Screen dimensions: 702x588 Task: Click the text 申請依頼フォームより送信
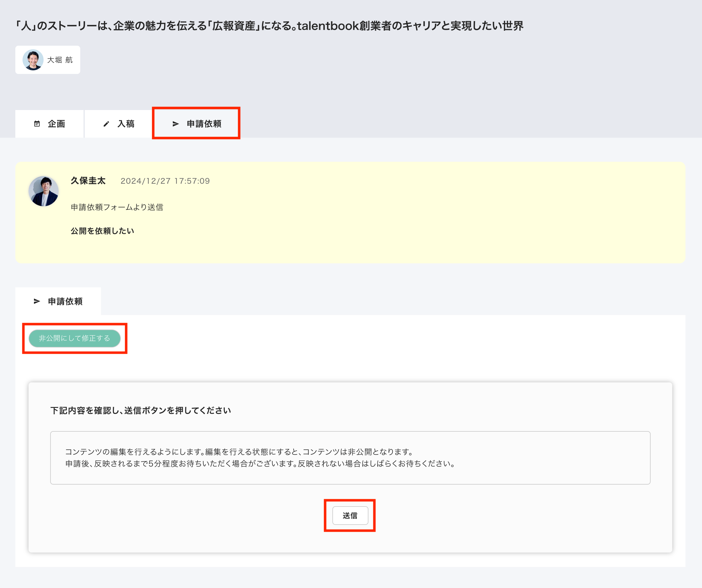tap(117, 207)
